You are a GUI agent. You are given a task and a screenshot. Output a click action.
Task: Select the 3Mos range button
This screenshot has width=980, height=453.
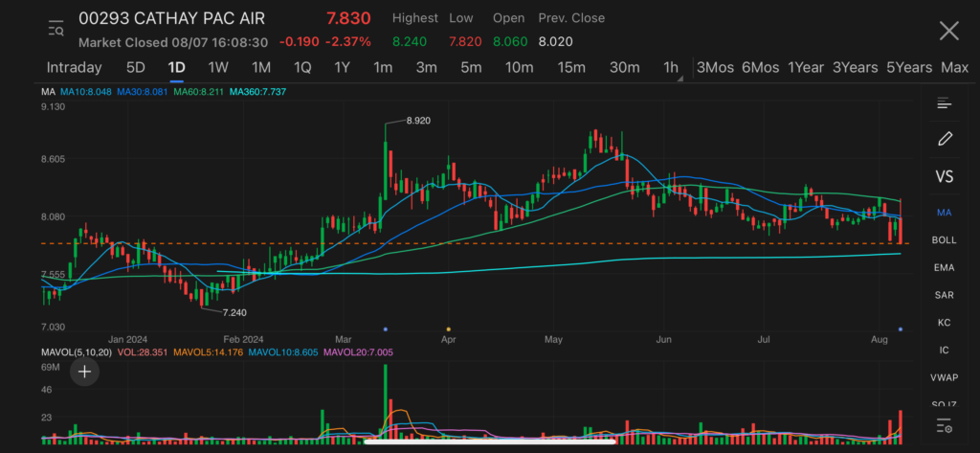click(715, 67)
